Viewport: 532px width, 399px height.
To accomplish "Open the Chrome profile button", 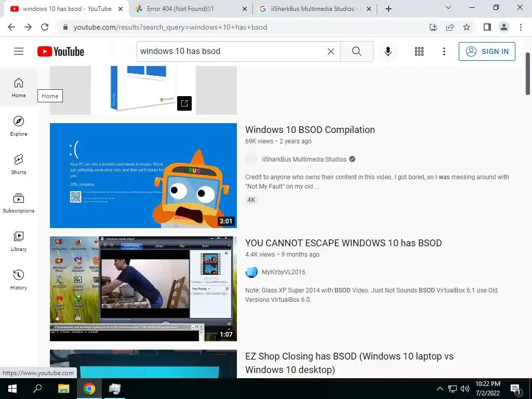I will (504, 27).
